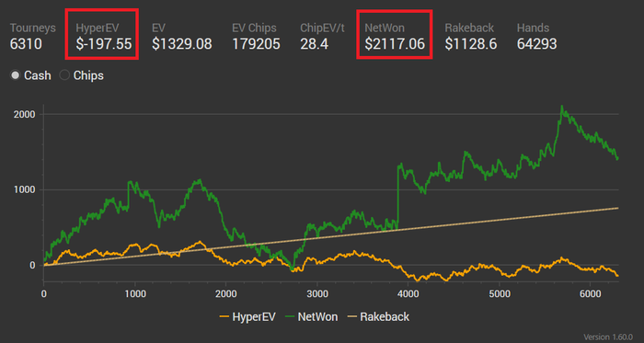Click the x-axis label 4000
This screenshot has width=644, height=343.
(408, 293)
